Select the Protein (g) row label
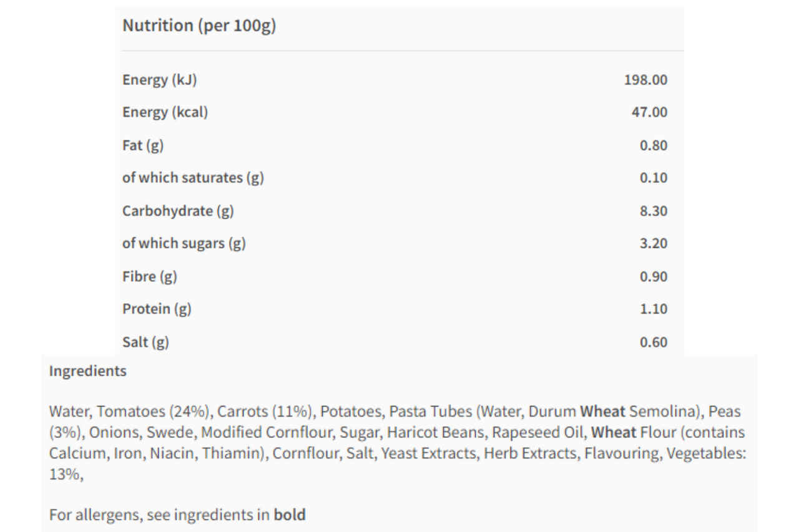This screenshot has width=799, height=532. (x=157, y=309)
